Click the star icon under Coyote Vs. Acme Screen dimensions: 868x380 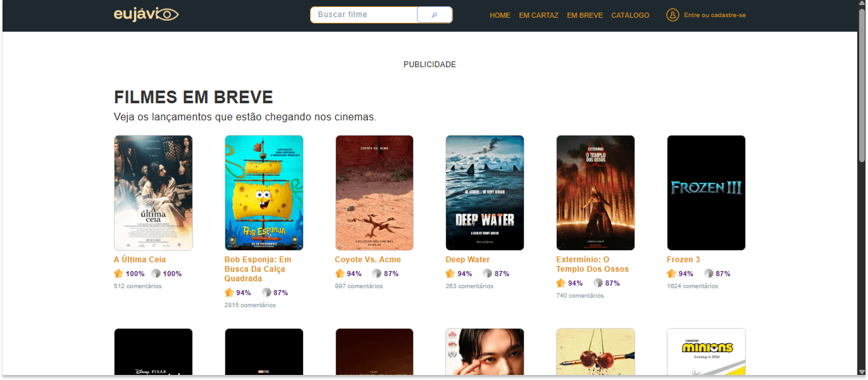click(x=340, y=274)
